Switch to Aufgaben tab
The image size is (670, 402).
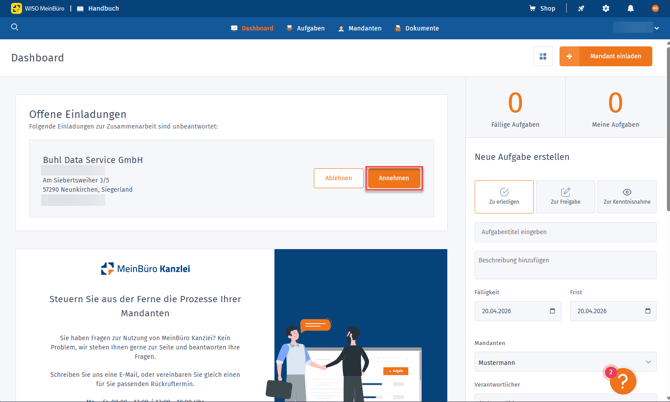click(306, 28)
